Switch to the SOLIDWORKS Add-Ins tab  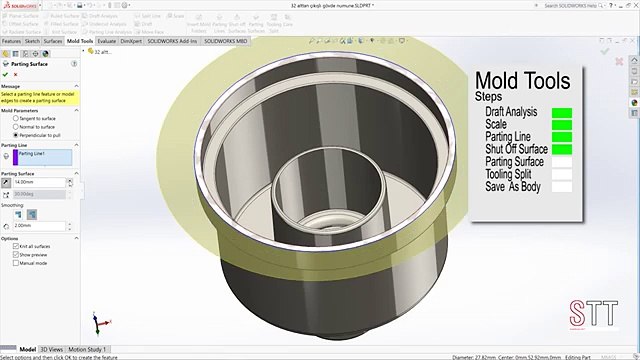[172, 41]
